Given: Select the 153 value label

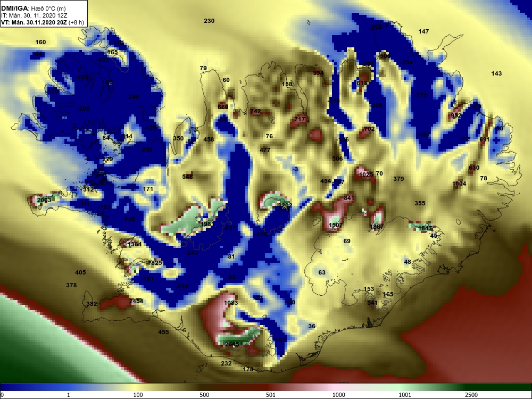Looking at the screenshot, I should point(369,289).
